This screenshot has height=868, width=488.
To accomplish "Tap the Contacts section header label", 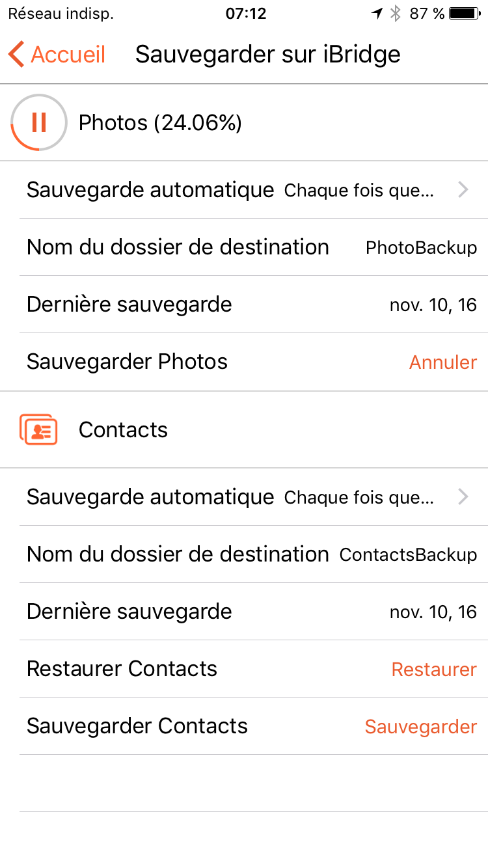I will click(x=123, y=430).
